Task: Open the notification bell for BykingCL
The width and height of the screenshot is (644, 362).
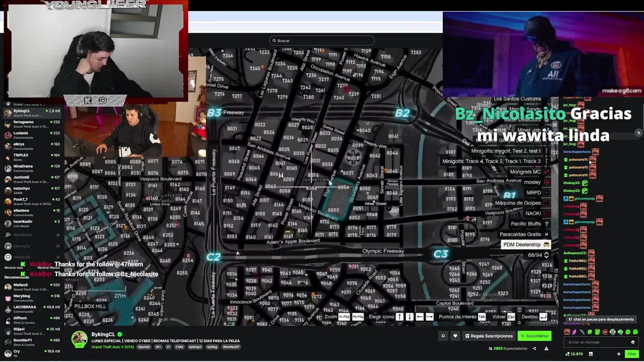Action: coord(443,336)
